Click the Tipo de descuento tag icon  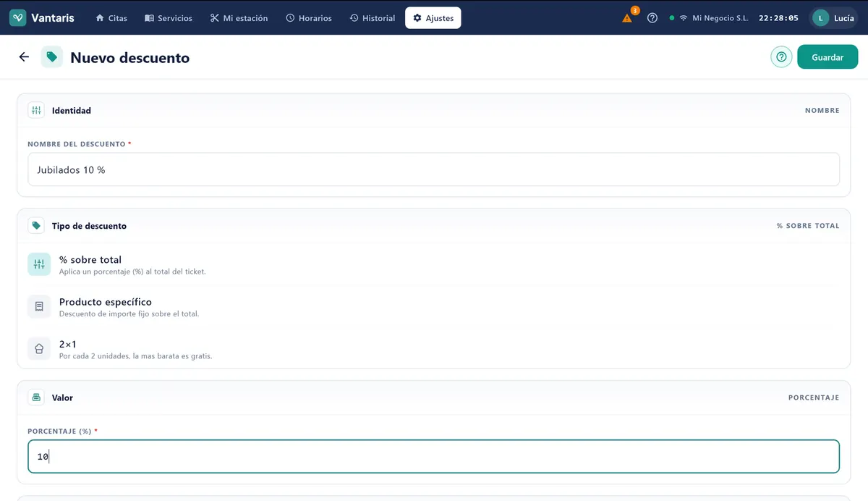click(36, 226)
